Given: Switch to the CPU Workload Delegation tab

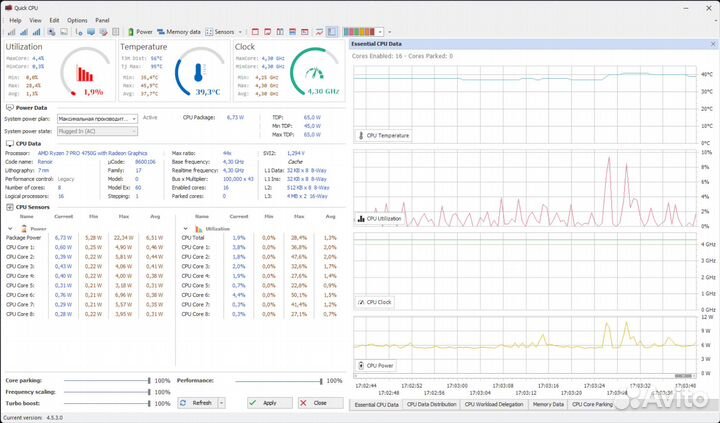Looking at the screenshot, I should pos(494,405).
